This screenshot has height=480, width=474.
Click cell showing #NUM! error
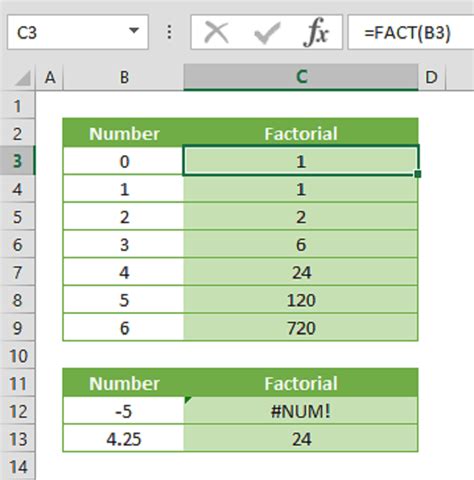pos(301,411)
